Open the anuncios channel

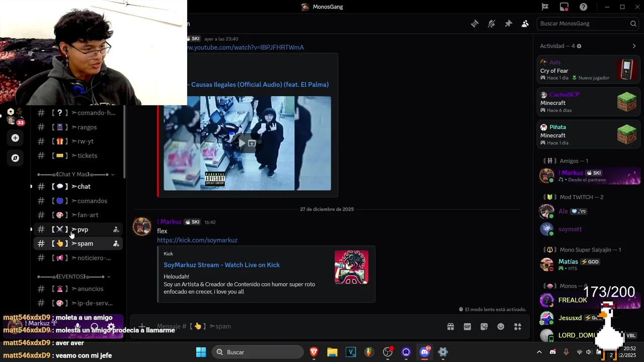coord(78,289)
